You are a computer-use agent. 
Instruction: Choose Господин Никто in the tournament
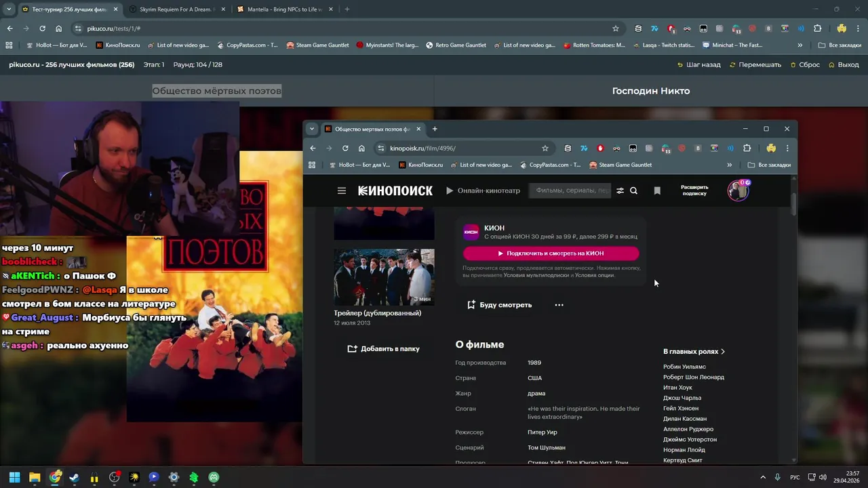pos(651,91)
